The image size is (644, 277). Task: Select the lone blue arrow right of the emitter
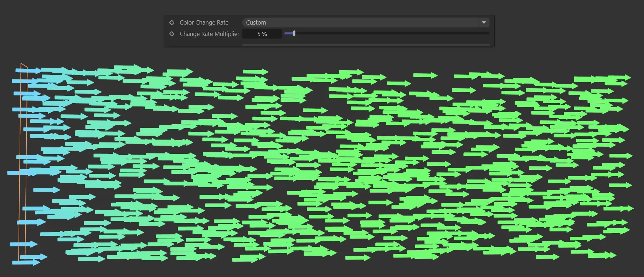47,190
